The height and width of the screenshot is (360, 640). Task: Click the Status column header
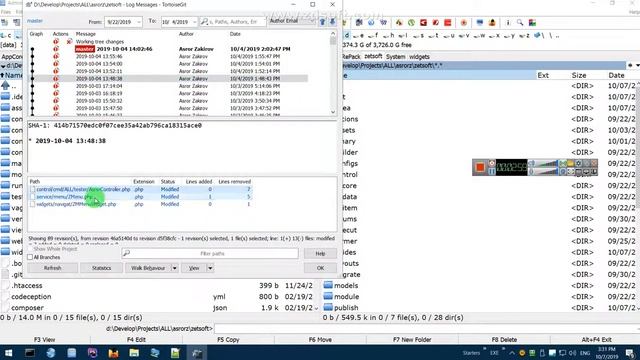click(168, 182)
